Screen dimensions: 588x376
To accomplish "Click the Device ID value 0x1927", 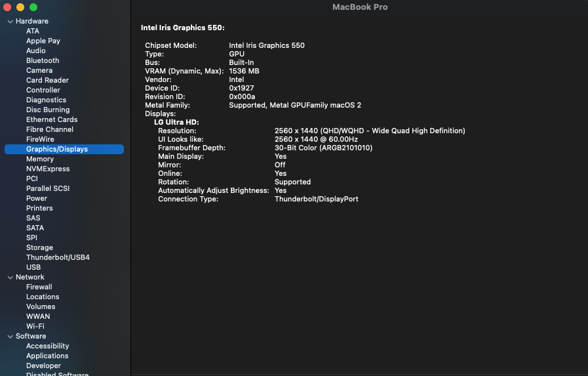I will pos(241,88).
